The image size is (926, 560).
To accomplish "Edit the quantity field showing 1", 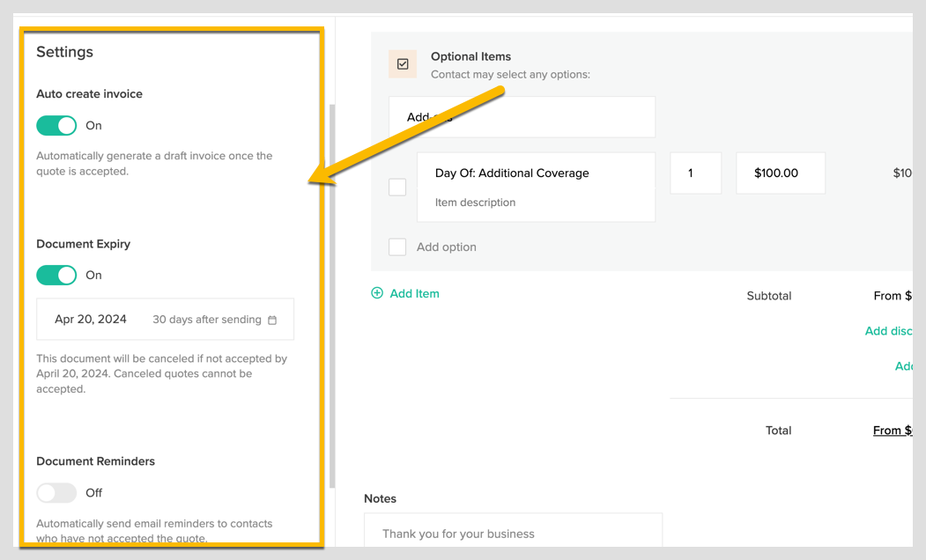I will click(695, 173).
